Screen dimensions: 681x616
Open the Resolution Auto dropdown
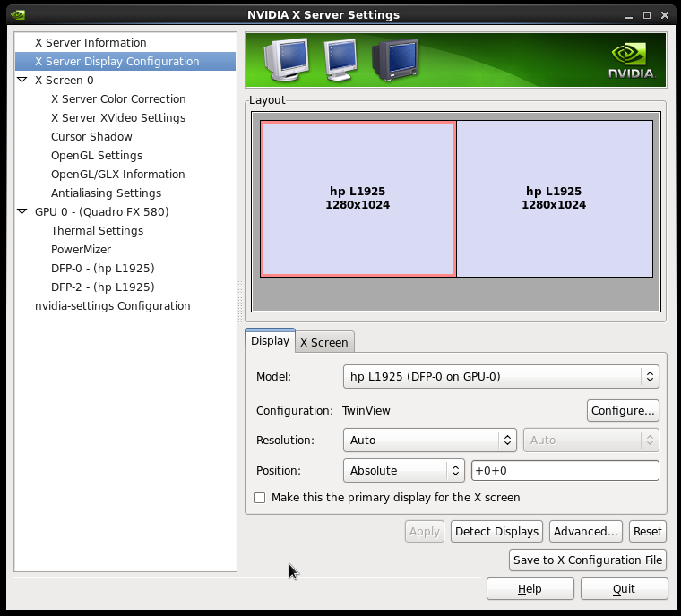(429, 441)
